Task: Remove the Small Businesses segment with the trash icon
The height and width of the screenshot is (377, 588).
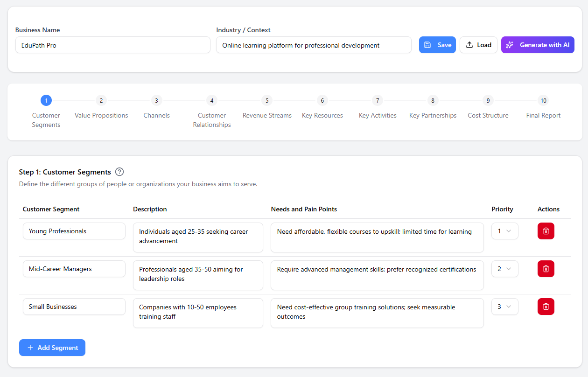Action: click(x=546, y=306)
